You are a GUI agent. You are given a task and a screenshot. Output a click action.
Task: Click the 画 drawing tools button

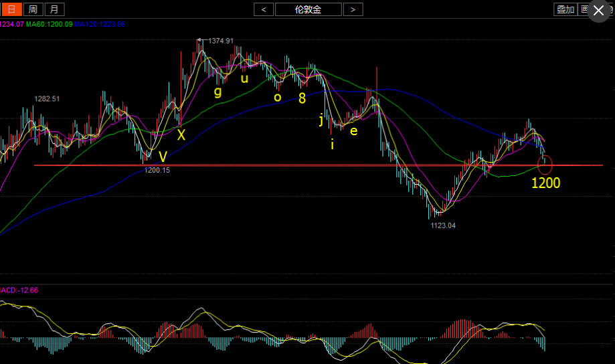point(584,9)
